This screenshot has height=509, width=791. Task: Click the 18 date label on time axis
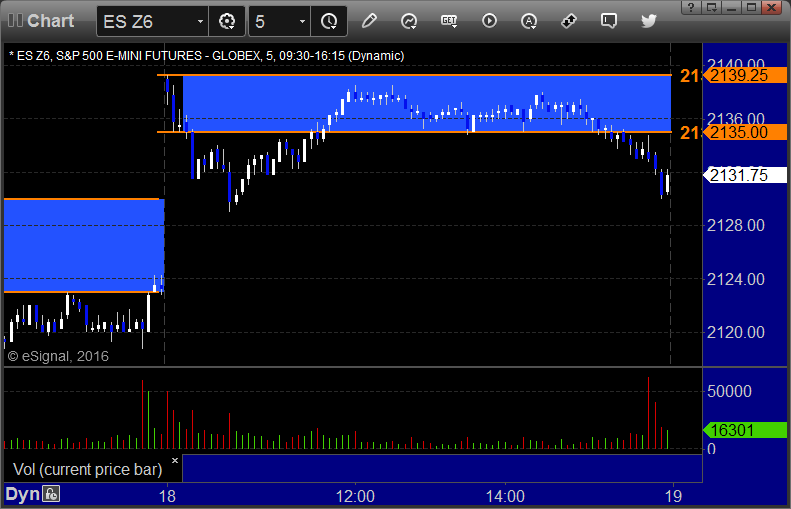tap(167, 496)
